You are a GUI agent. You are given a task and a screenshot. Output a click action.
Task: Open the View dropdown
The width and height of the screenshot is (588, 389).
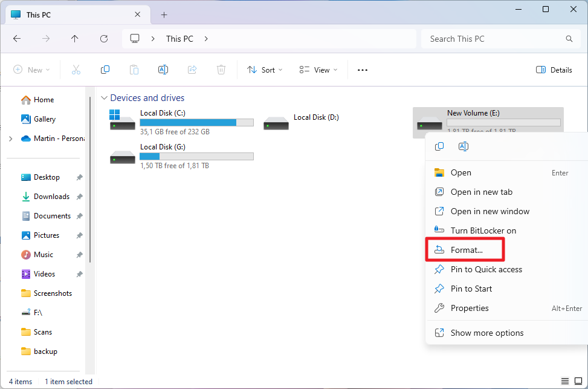tap(318, 70)
